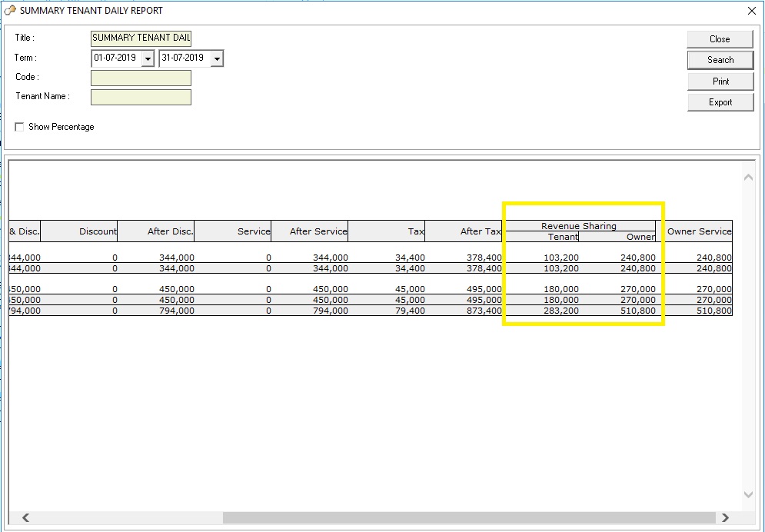
Task: Open the start date dropdown arrow
Action: coord(148,58)
